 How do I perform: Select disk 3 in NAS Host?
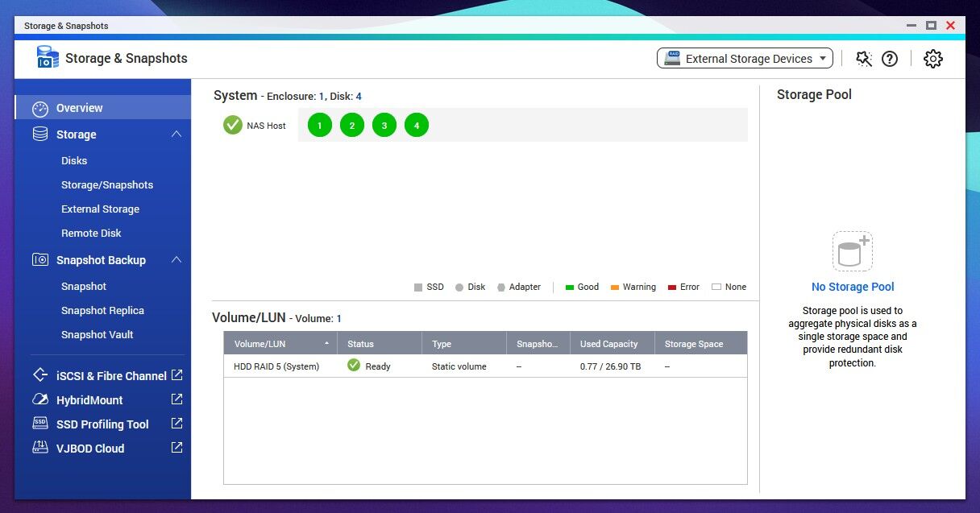[384, 125]
